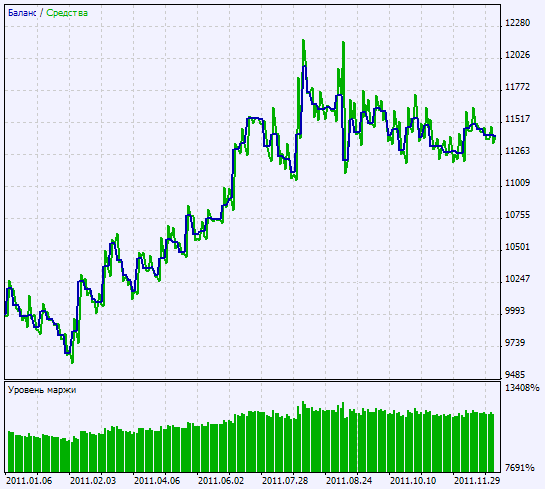The height and width of the screenshot is (489, 545).
Task: Select the 2011.04.06 date label
Action: (157, 481)
